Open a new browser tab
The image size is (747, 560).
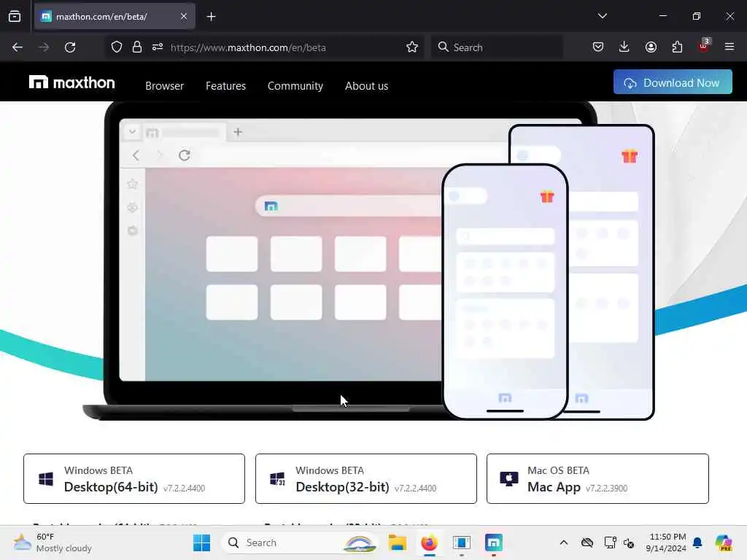(x=211, y=17)
